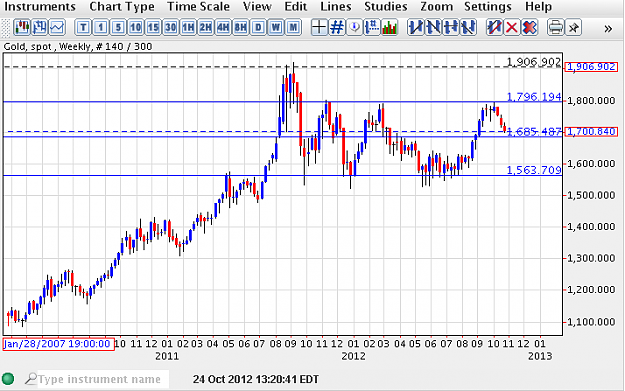This screenshot has height=391, width=625.
Task: Open the Chart Type menu
Action: 122,7
